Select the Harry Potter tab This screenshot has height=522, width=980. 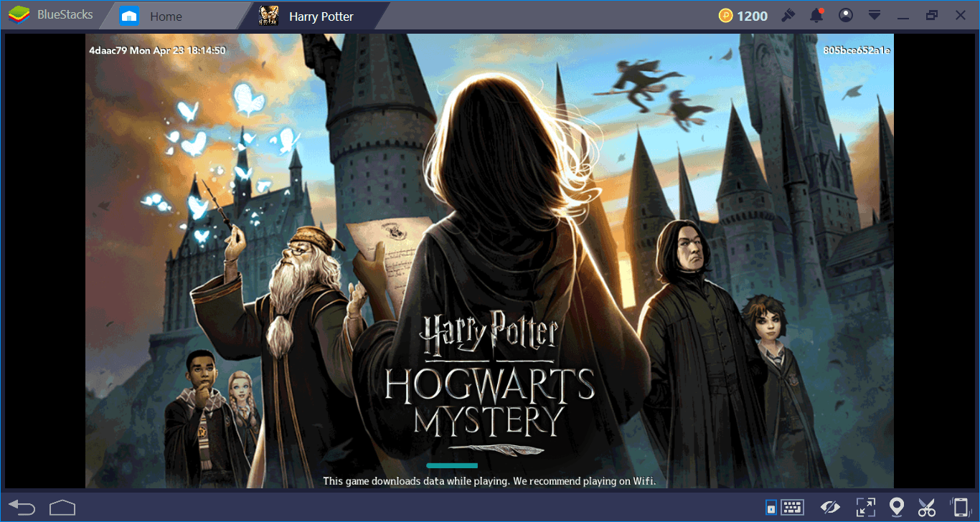tap(315, 16)
